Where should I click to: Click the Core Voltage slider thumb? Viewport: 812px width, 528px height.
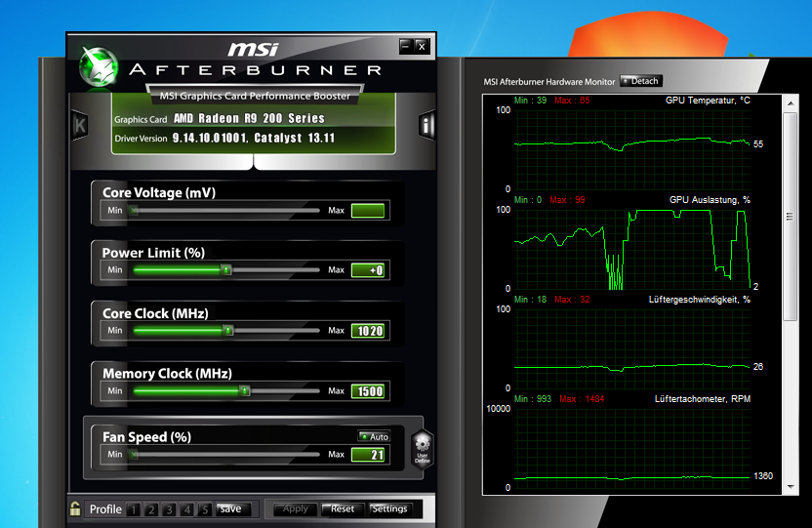(x=134, y=210)
